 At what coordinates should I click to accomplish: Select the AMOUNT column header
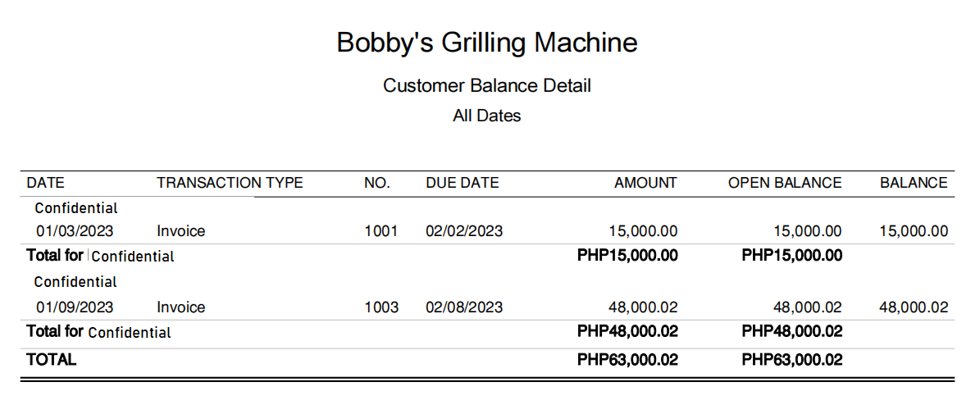pyautogui.click(x=645, y=183)
